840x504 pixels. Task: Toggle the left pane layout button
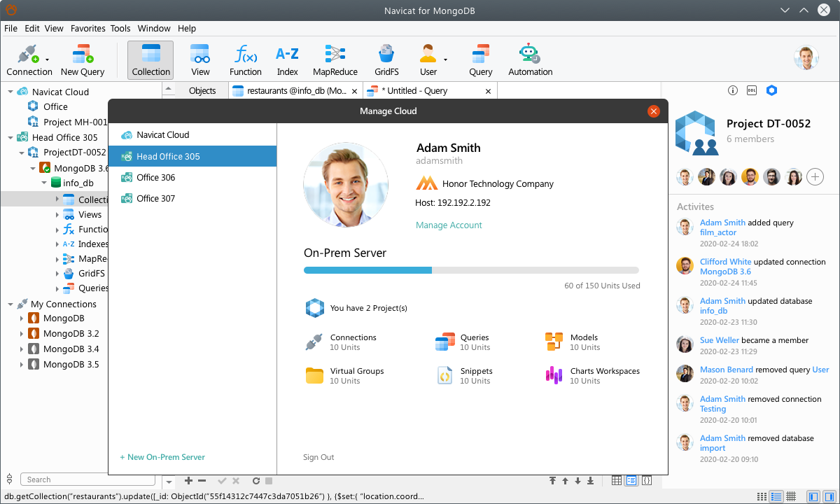[x=813, y=496]
